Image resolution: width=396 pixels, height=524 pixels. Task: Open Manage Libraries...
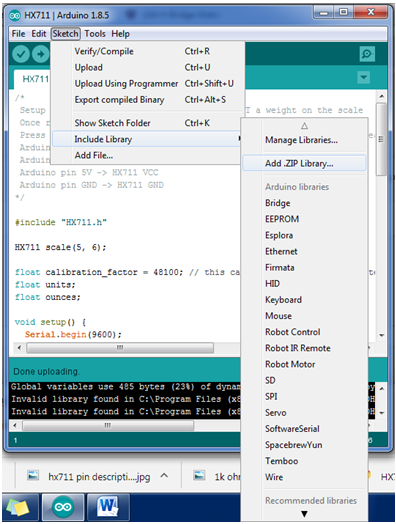[304, 140]
